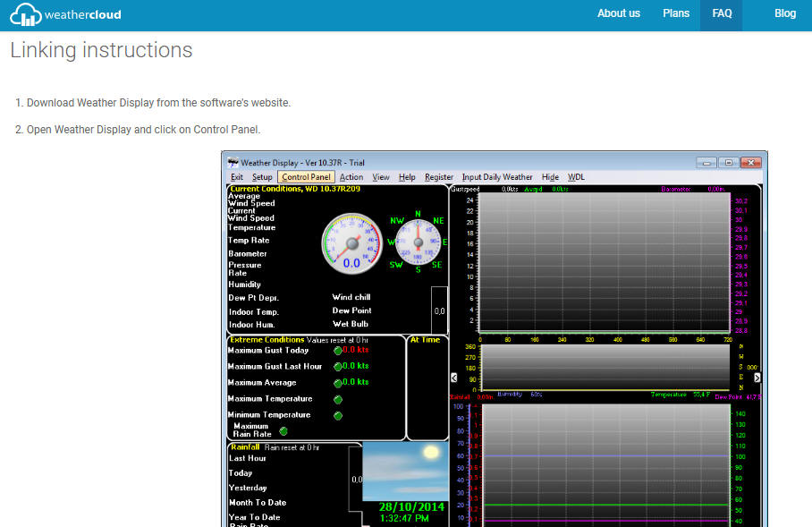Click the wind speed gauge dial

click(351, 242)
